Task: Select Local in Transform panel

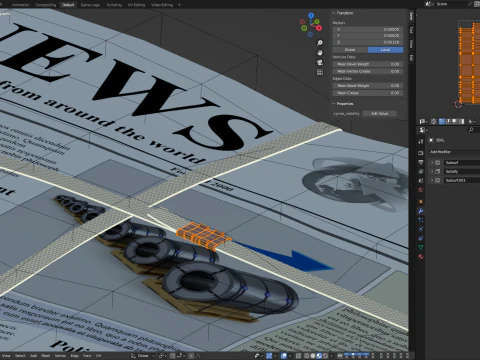Action: pos(385,50)
